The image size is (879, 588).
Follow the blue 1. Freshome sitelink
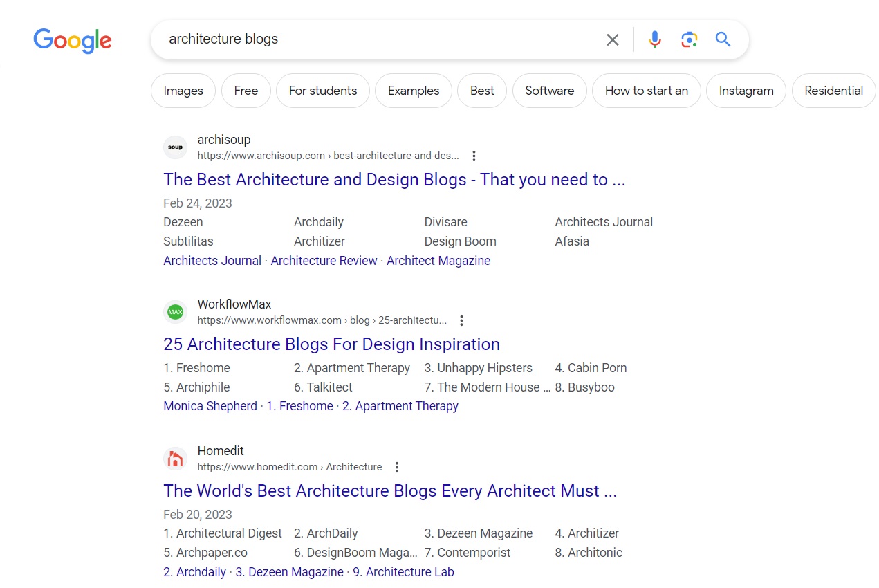pyautogui.click(x=299, y=406)
